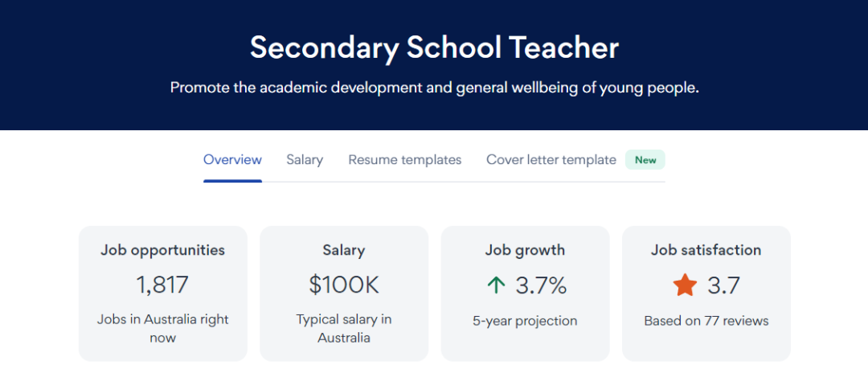Click the Job growth card heading
The height and width of the screenshot is (390, 868).
pos(525,250)
